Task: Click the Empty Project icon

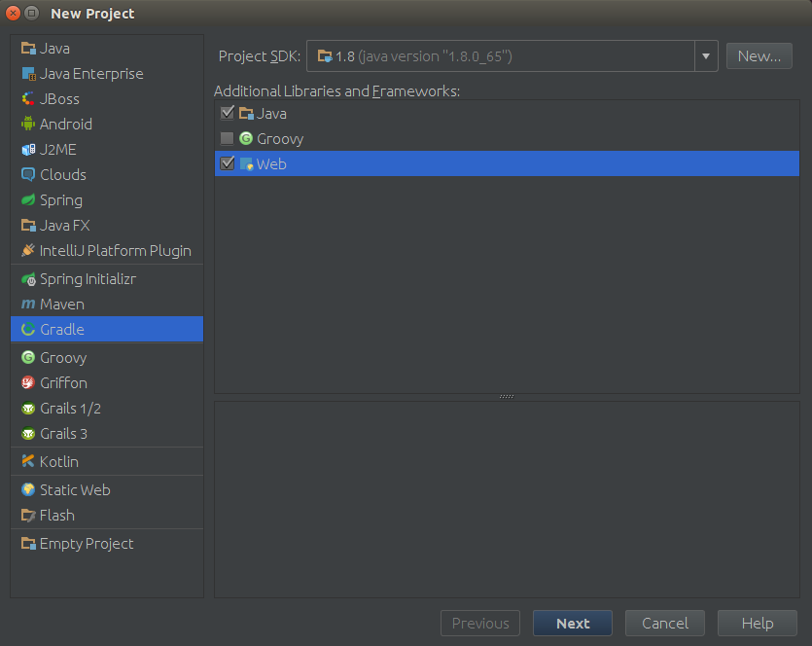Action: coord(28,543)
